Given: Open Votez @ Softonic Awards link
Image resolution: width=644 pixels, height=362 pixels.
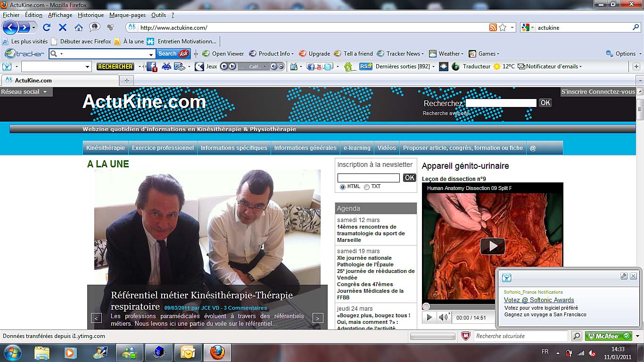Looking at the screenshot, I should coord(539,300).
